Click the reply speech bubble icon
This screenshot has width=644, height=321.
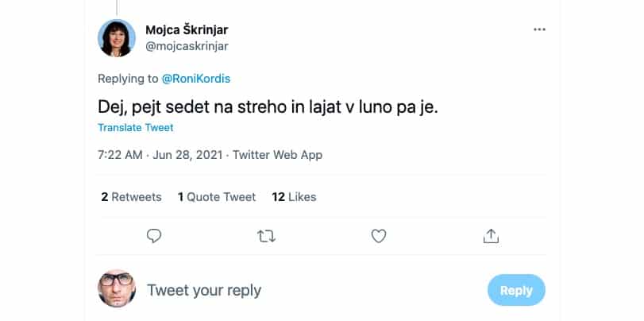[155, 236]
